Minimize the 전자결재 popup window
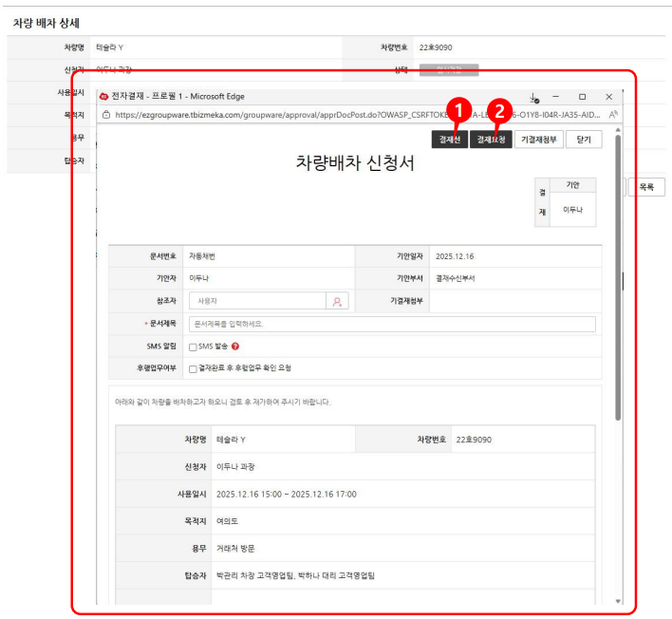This screenshot has width=672, height=619. click(556, 97)
